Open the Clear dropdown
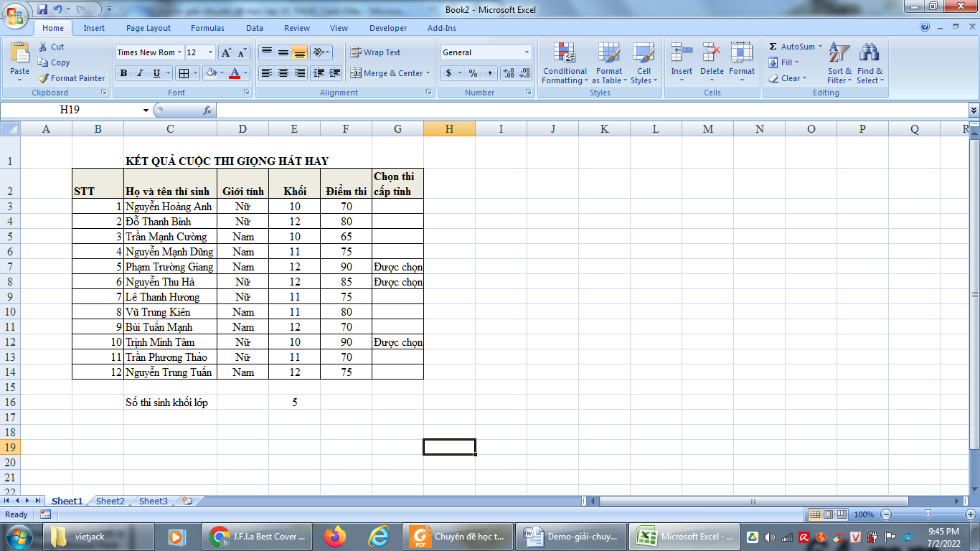 click(787, 78)
